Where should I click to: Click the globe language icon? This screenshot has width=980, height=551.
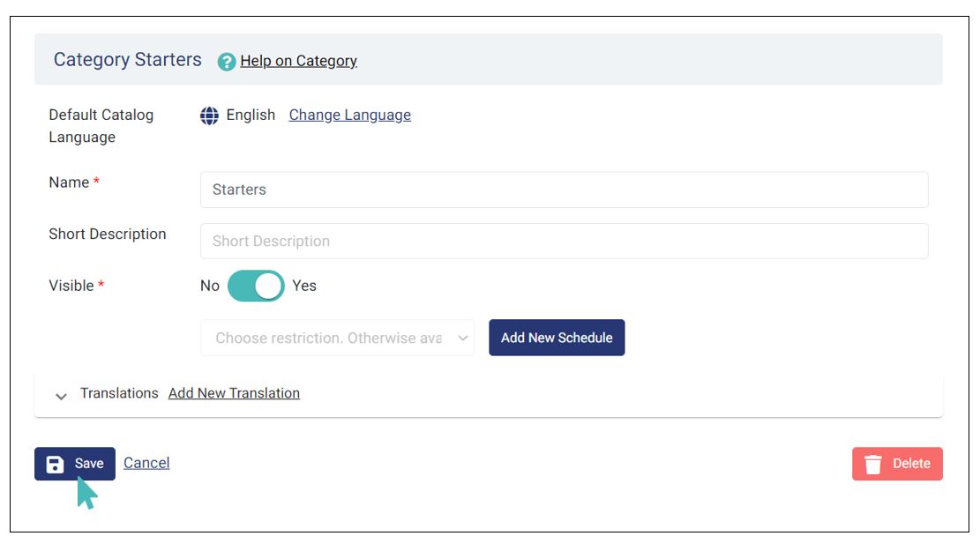[x=209, y=115]
